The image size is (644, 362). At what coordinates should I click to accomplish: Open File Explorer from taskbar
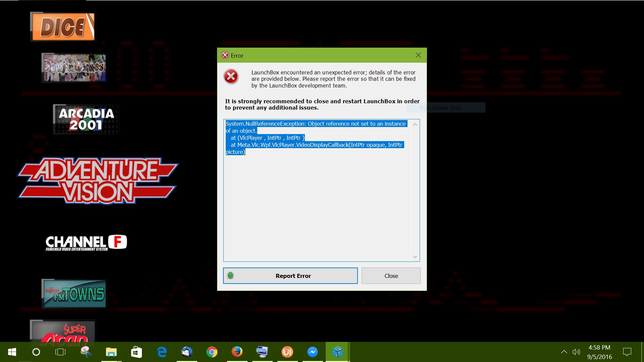(x=111, y=352)
